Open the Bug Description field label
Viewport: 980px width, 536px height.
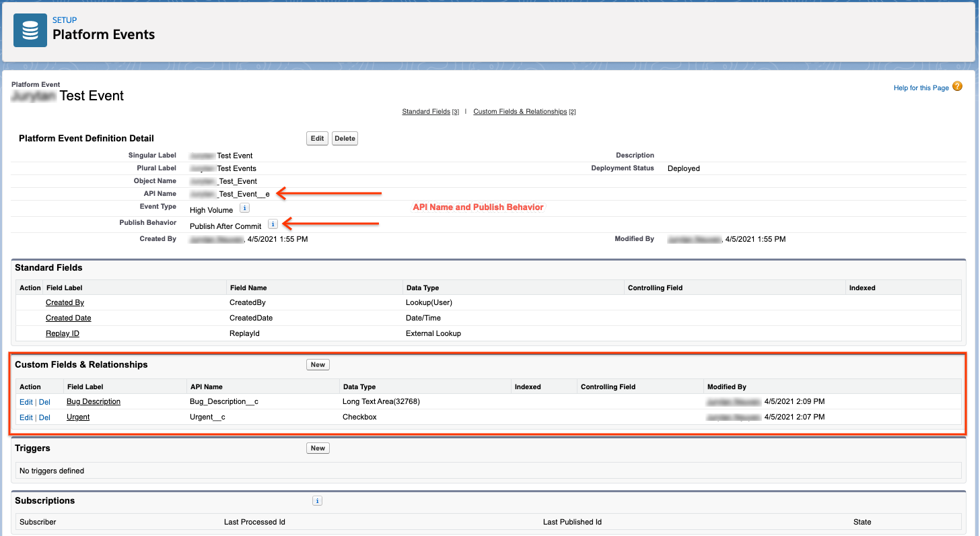pos(94,402)
